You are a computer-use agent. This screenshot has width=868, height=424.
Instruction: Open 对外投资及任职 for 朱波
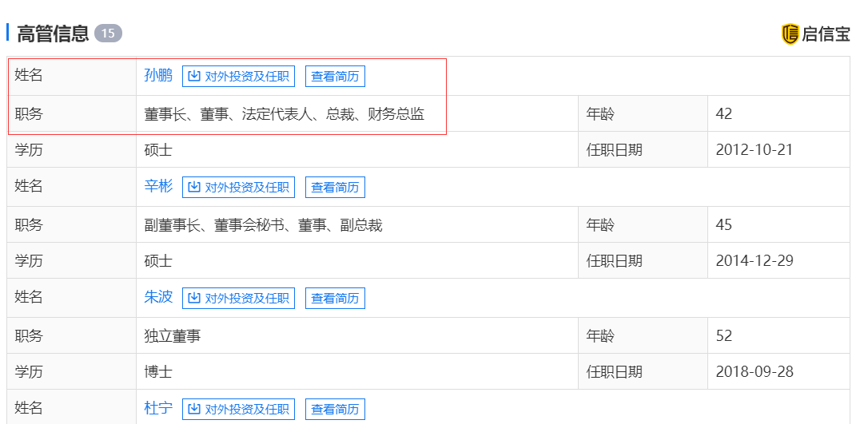[x=239, y=299]
